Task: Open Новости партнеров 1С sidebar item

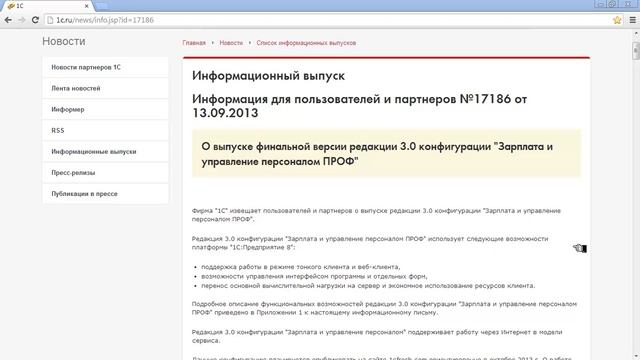Action: click(105, 67)
